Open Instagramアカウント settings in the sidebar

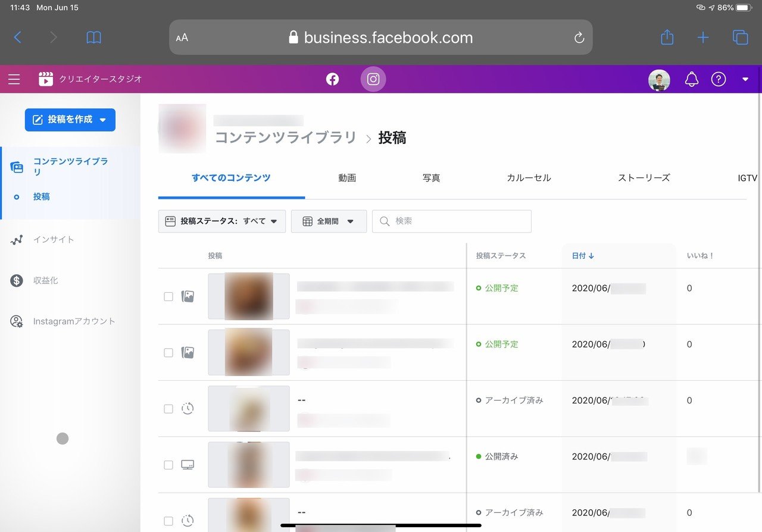pyautogui.click(x=73, y=321)
